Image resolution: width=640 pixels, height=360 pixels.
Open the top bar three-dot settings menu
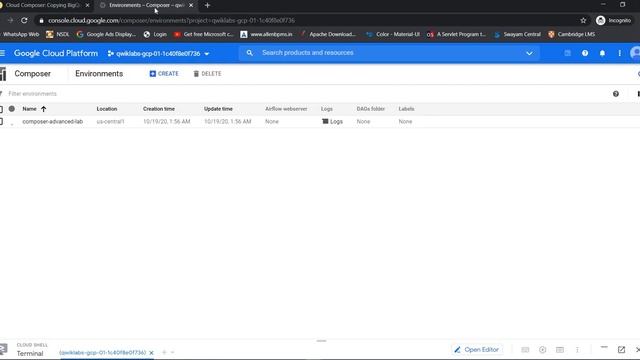[619, 53]
